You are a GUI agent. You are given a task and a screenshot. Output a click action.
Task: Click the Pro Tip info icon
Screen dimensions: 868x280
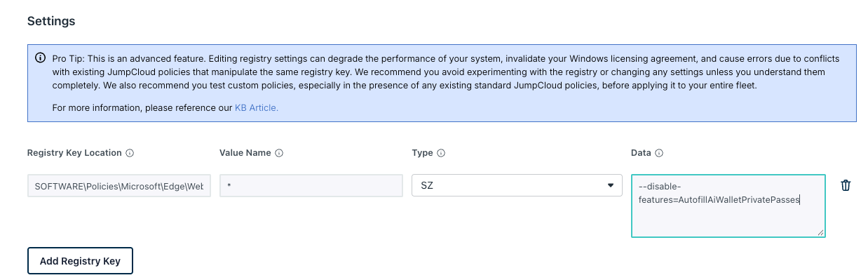(x=41, y=58)
